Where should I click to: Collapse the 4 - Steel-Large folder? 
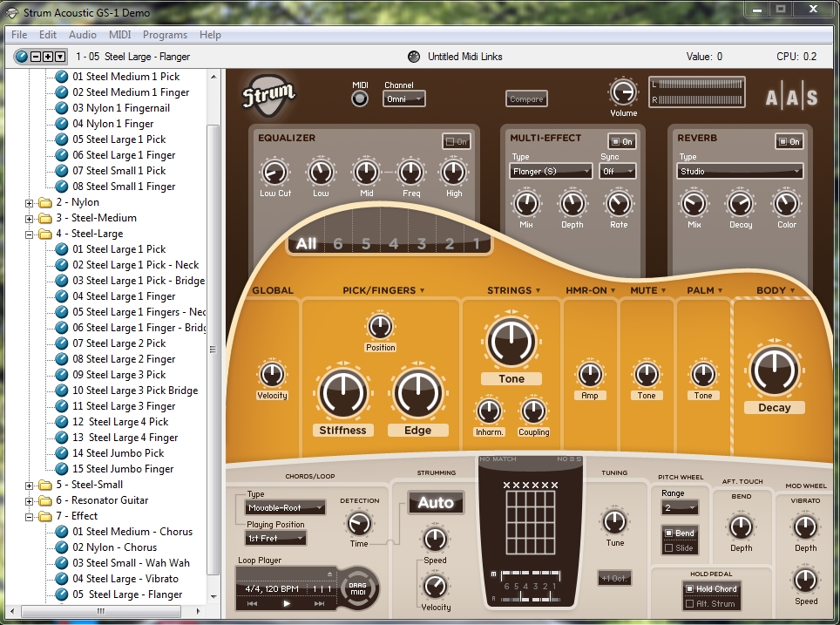(x=29, y=234)
